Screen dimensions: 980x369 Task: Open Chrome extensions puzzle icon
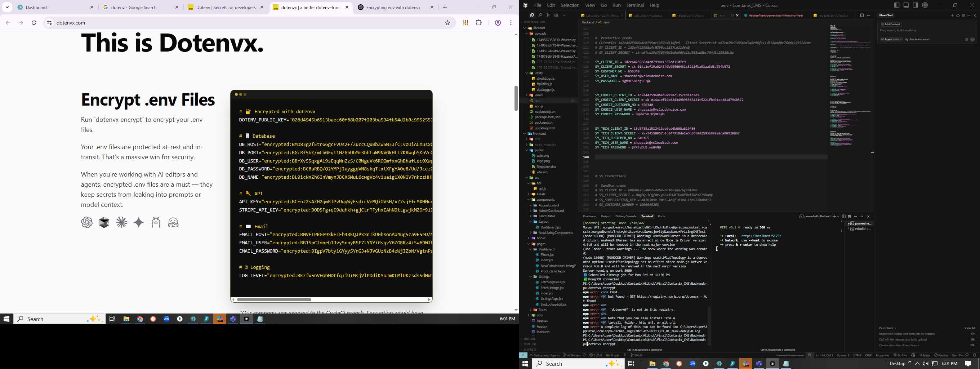[478, 23]
